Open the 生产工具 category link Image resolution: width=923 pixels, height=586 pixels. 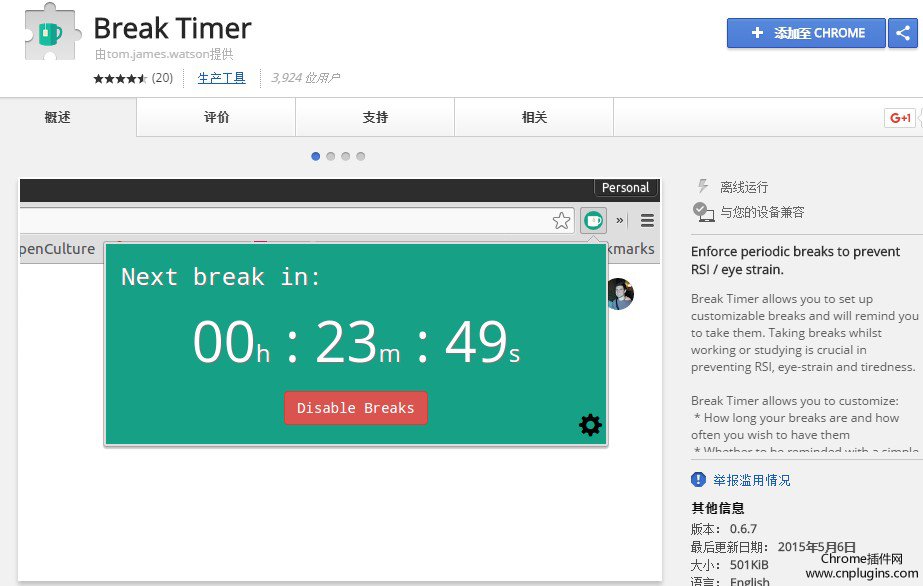221,78
